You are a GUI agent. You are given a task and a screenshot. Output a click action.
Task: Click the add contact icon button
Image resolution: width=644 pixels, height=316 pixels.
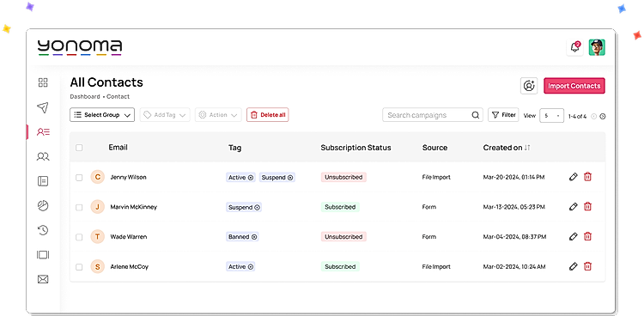pyautogui.click(x=529, y=86)
